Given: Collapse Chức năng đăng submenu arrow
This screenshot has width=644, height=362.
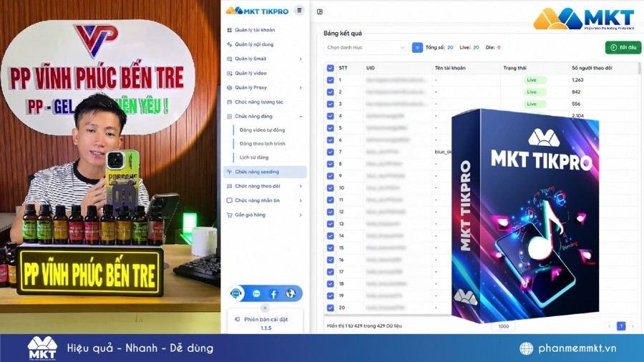Looking at the screenshot, I should click(301, 116).
